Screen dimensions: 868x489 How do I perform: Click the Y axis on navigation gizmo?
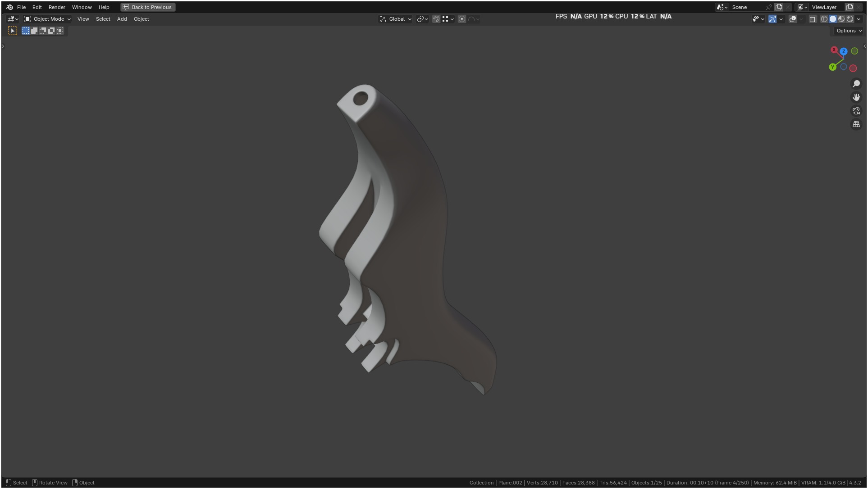[833, 67]
